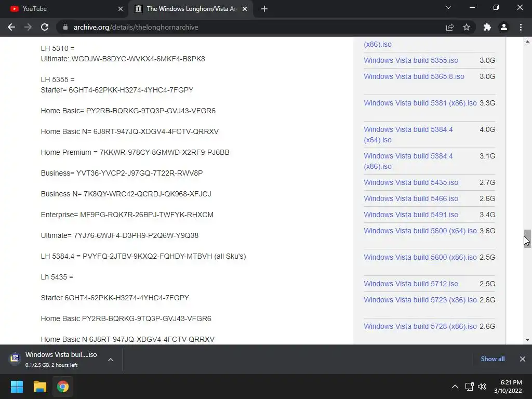This screenshot has height=399, width=532.
Task: Click the vertical scrollbar thumb
Action: click(527, 238)
